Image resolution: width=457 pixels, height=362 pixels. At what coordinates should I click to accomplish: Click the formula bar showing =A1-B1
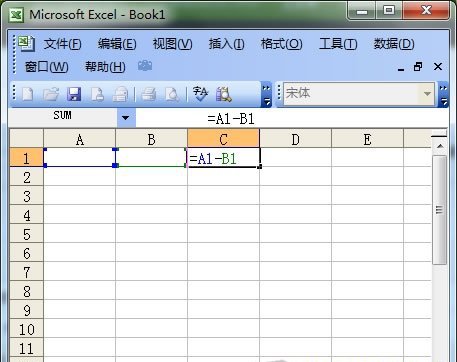point(291,118)
